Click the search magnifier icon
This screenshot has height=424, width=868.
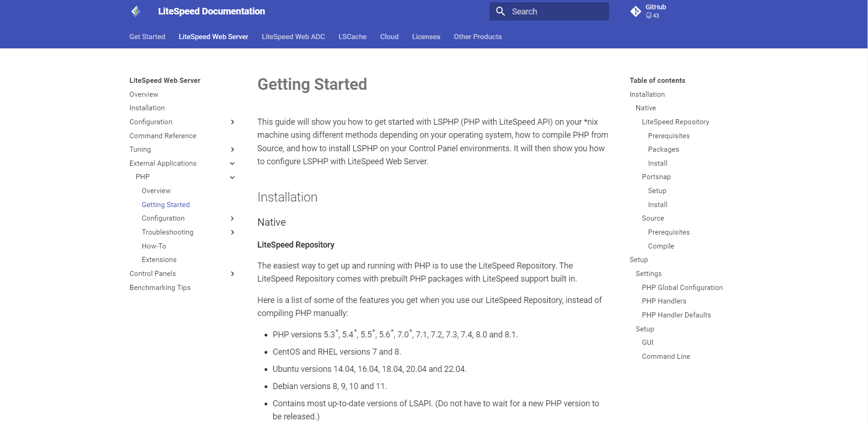pyautogui.click(x=500, y=11)
